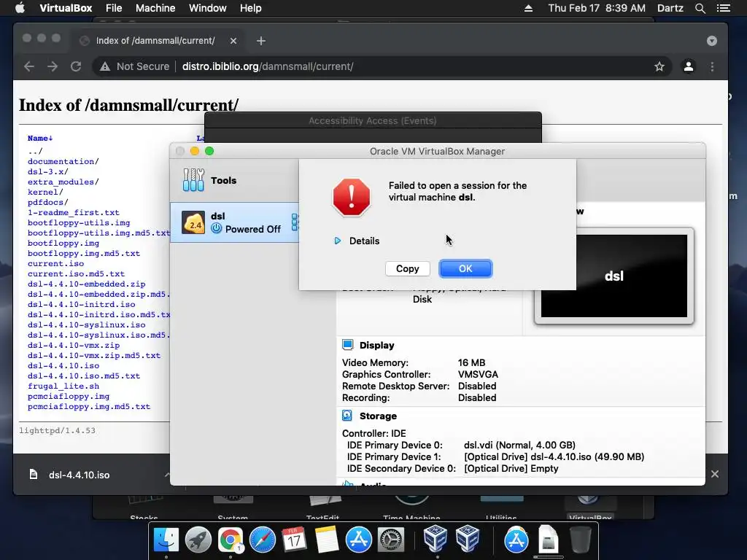Open the pcmciafloppy.img link
Screen dimensions: 747x560
[69, 396]
